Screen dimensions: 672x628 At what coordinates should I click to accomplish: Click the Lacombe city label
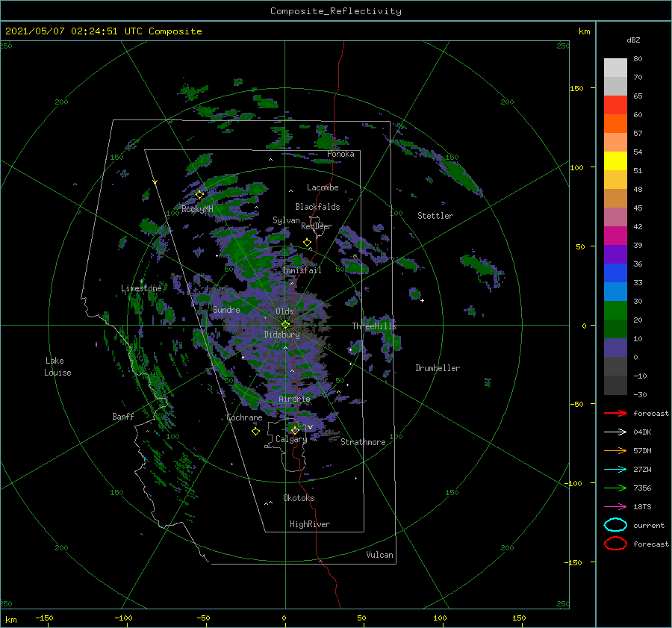(323, 187)
